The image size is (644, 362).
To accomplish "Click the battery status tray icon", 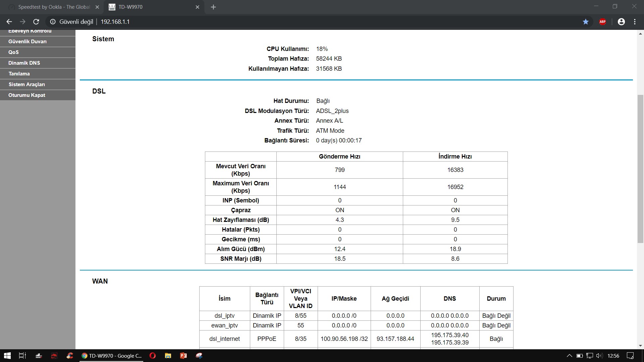I will coord(579,356).
